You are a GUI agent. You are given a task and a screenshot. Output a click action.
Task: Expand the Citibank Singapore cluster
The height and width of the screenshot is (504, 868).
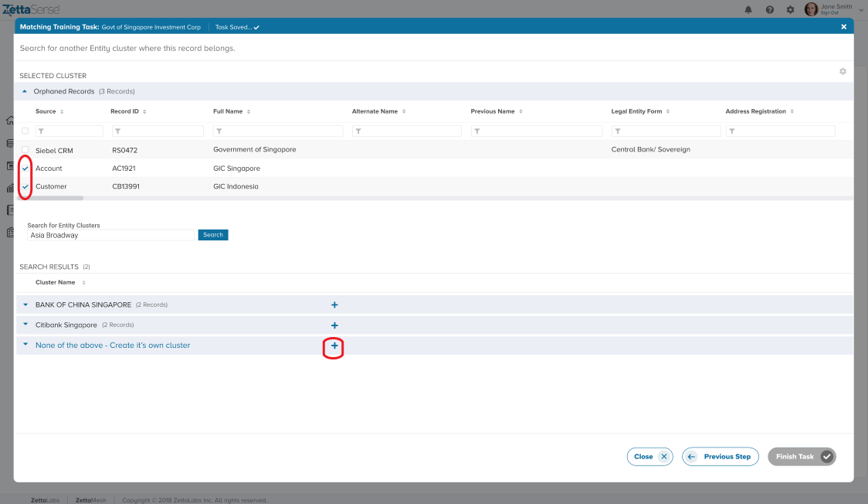click(25, 325)
